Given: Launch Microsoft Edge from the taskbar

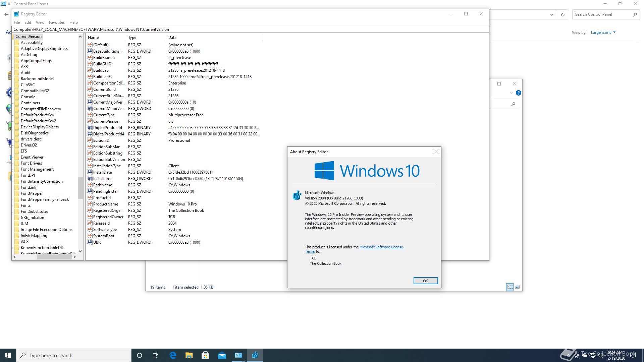Looking at the screenshot, I should point(173,355).
